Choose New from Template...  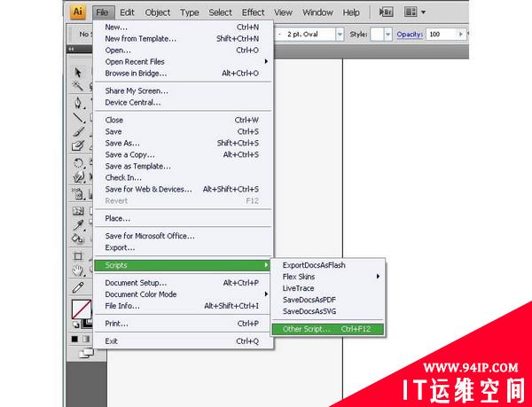(183, 38)
